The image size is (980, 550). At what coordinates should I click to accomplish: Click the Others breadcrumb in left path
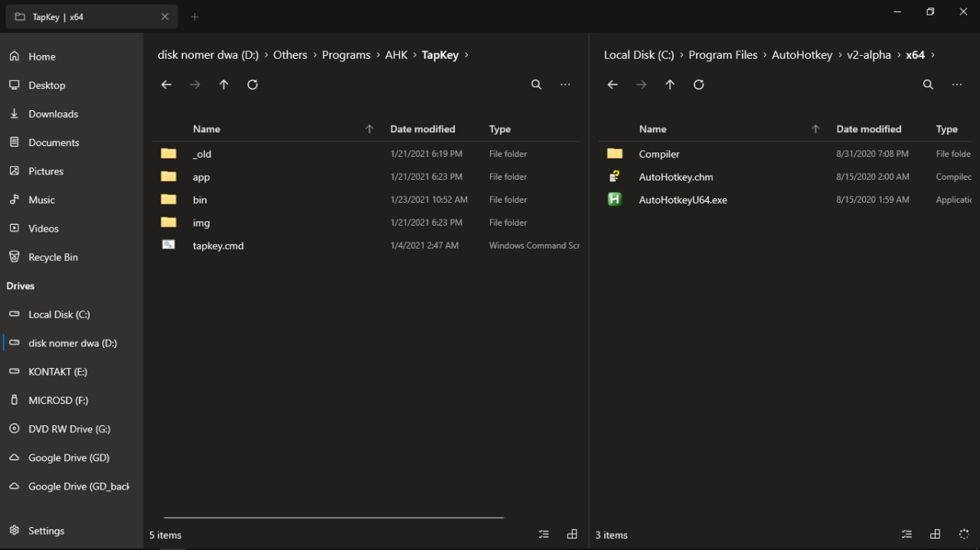tap(290, 55)
